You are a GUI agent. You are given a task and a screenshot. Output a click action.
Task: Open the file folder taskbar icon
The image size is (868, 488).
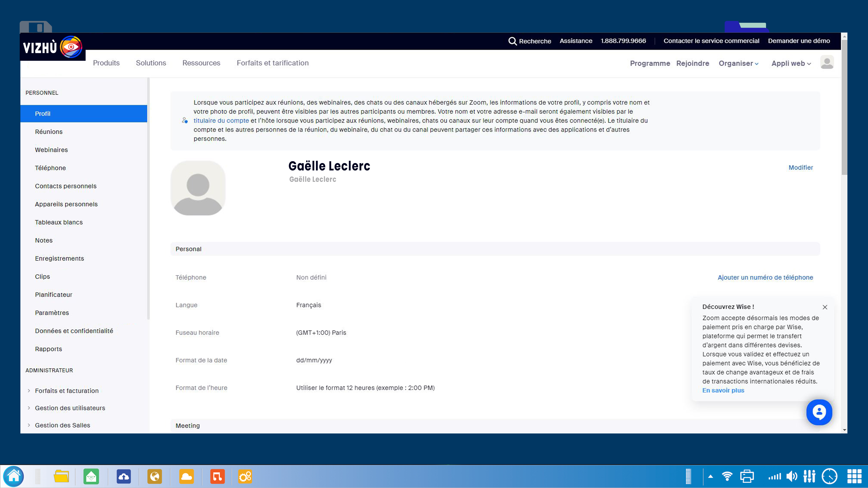(61, 477)
